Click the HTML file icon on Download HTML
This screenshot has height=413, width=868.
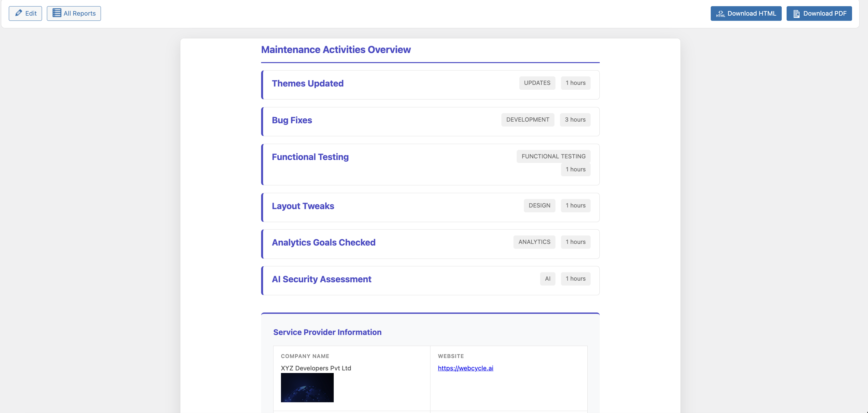tap(721, 14)
